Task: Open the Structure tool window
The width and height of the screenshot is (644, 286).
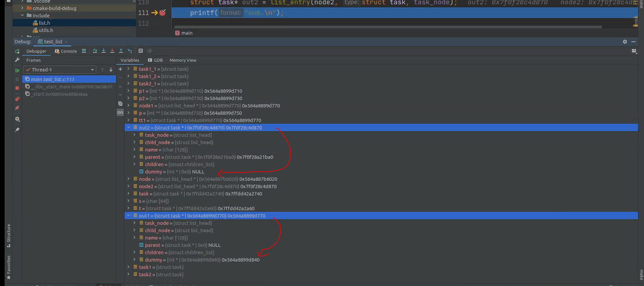Action: tap(9, 236)
